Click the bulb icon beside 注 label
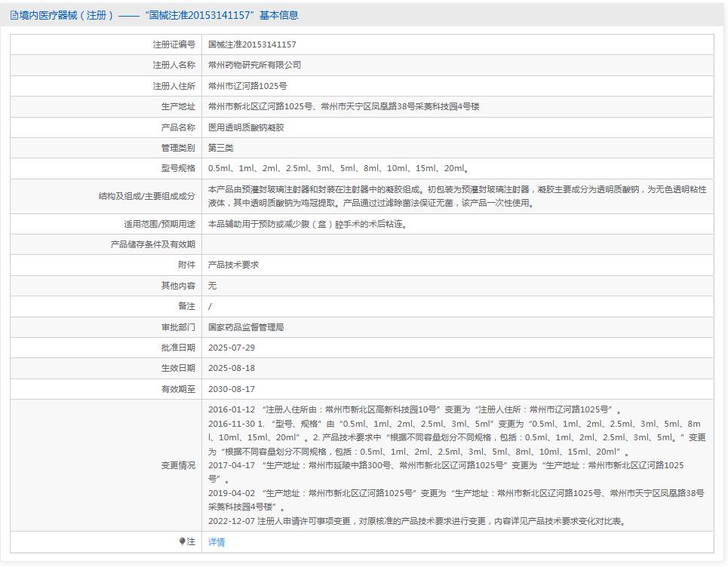This screenshot has height=567, width=728. [182, 541]
